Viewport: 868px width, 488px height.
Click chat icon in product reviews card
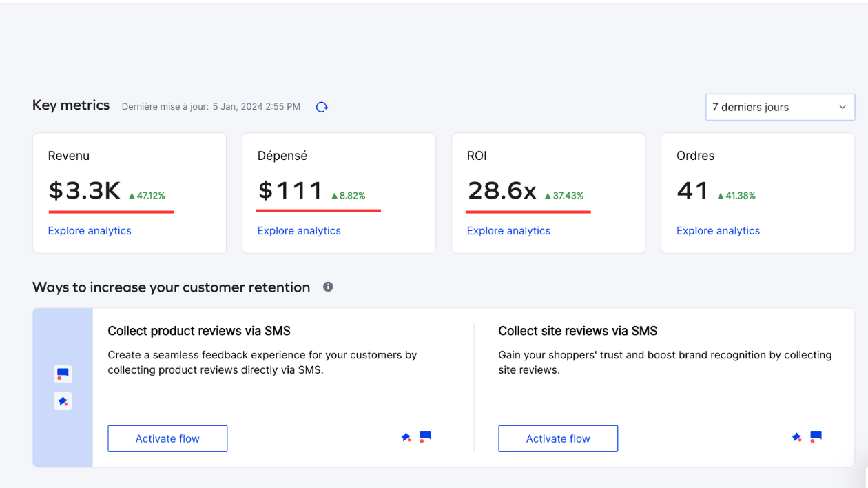425,437
